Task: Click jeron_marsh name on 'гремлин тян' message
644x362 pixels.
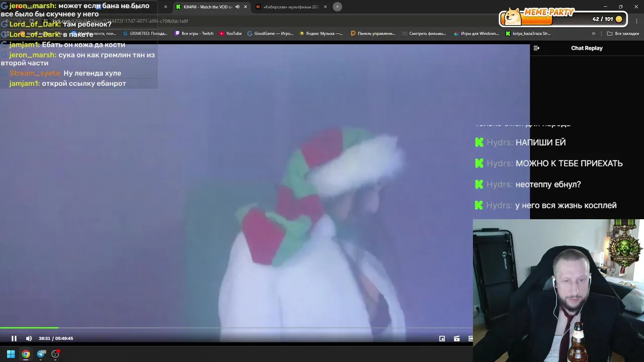Action: (x=33, y=55)
